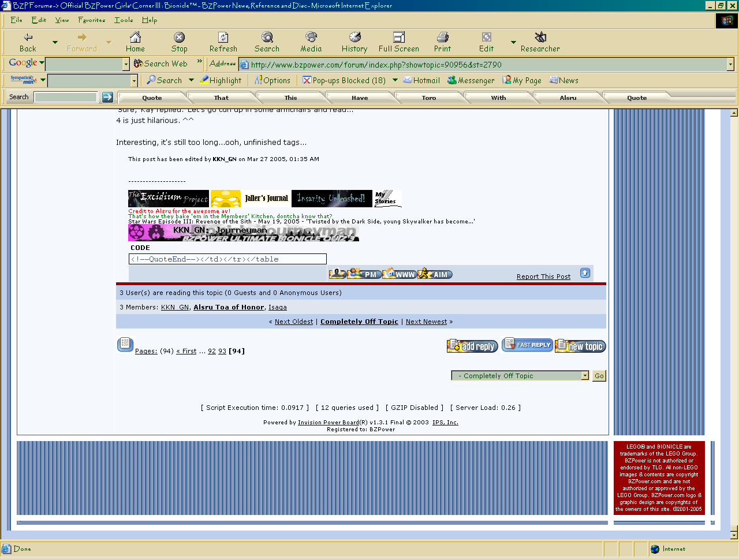
Task: Toggle the Pop-ups Blocked button
Action: [x=344, y=81]
